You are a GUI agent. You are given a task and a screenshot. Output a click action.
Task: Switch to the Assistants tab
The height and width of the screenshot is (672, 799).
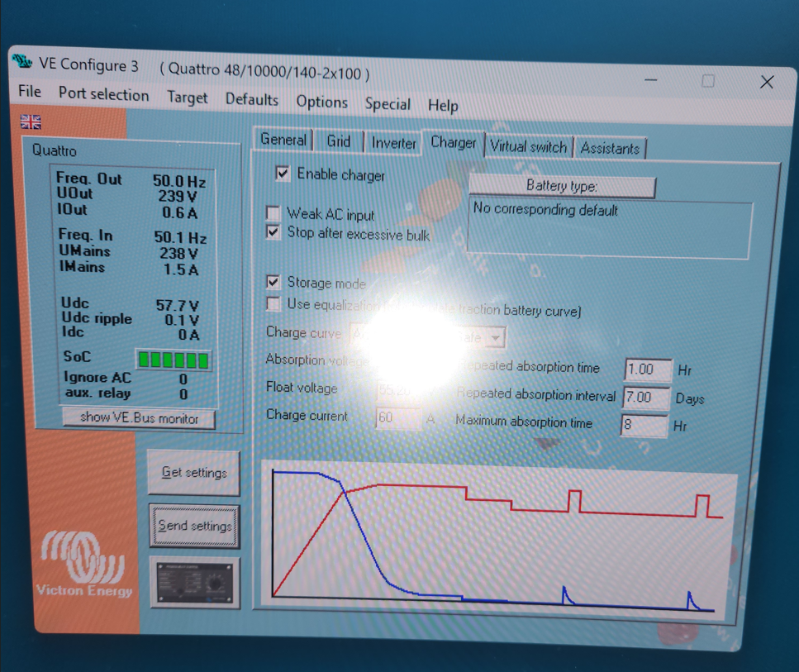coord(610,149)
